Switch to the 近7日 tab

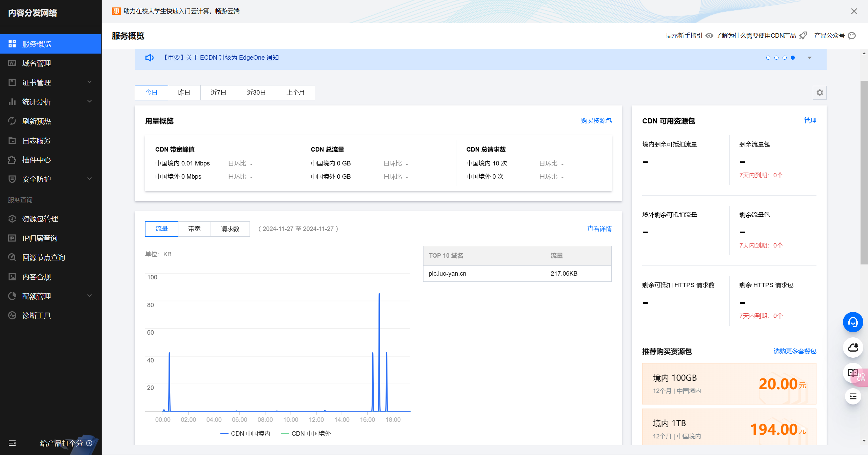[218, 93]
